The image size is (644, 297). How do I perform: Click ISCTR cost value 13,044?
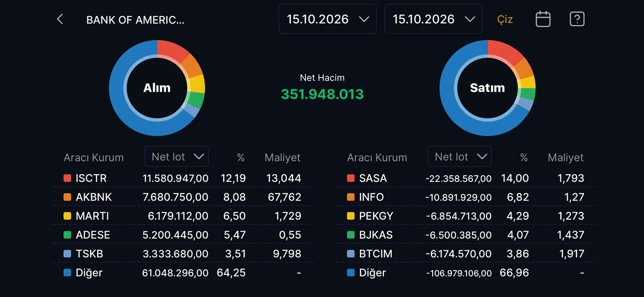coord(283,178)
